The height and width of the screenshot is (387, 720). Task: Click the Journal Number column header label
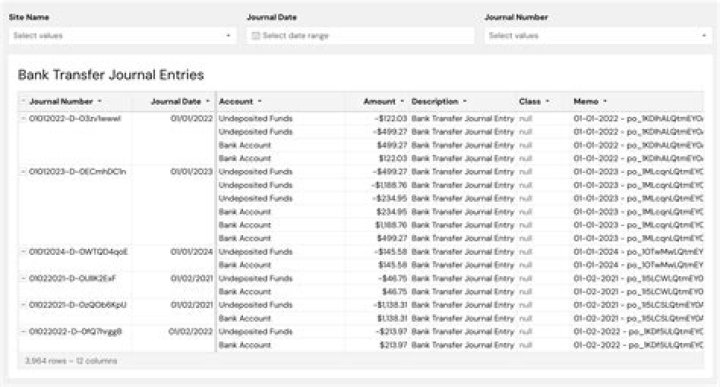61,101
